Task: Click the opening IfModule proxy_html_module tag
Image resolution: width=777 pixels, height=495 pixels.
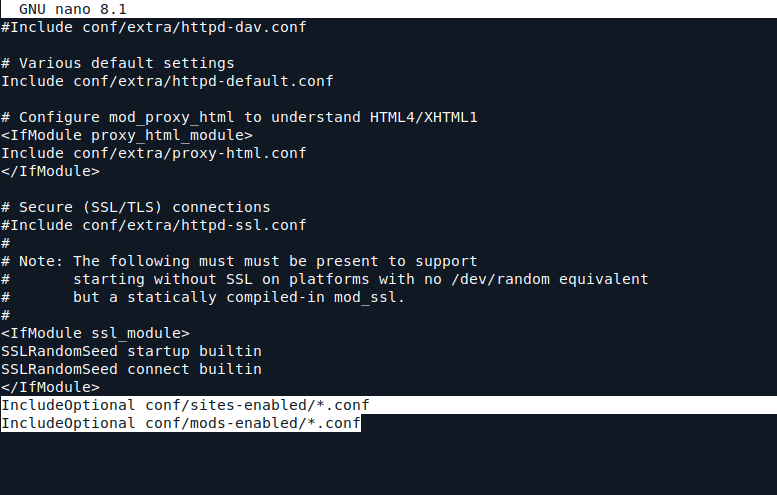Action: (x=126, y=135)
